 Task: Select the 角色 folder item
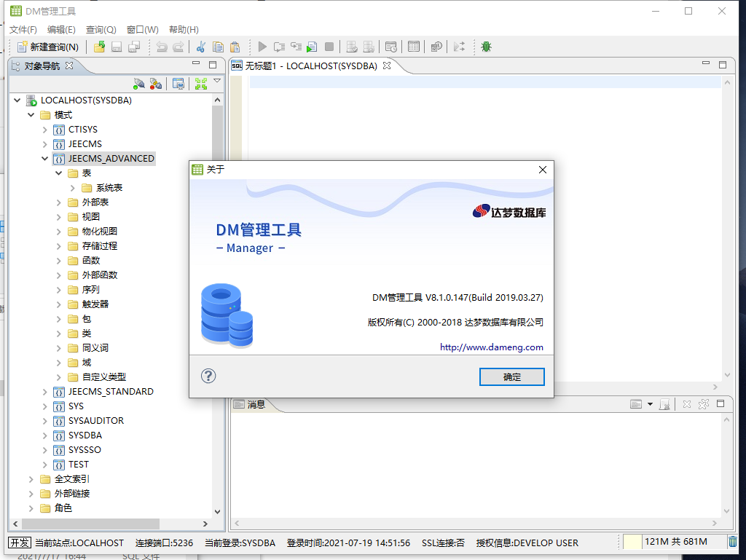(63, 508)
